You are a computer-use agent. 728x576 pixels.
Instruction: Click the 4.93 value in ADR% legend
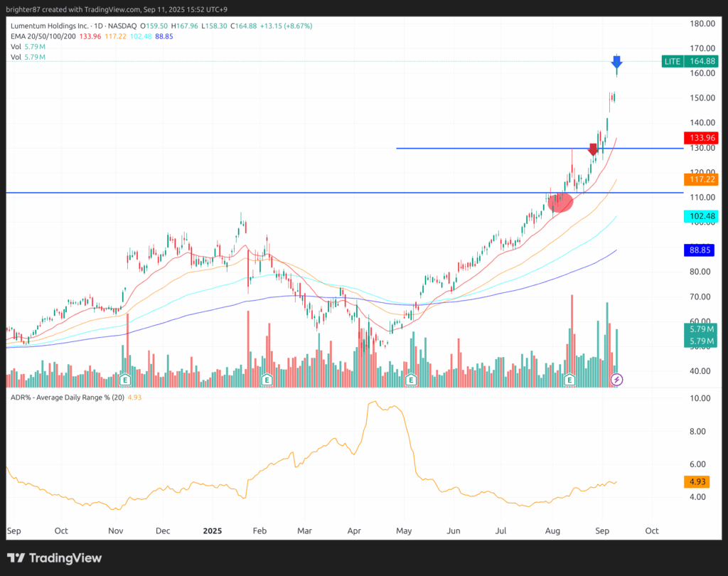134,398
